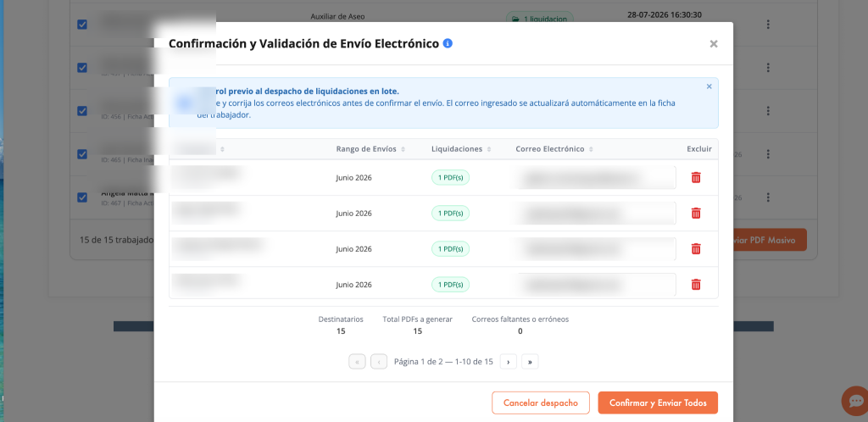Toggle checkbox on the first worker row
Image resolution: width=868 pixels, height=422 pixels.
point(82,25)
